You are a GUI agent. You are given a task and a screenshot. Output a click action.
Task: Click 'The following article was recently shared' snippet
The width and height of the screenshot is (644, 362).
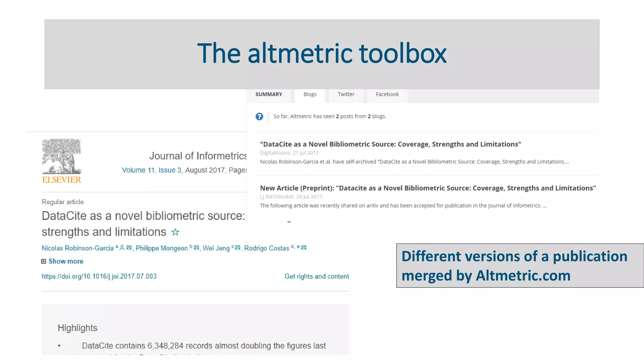pos(403,206)
